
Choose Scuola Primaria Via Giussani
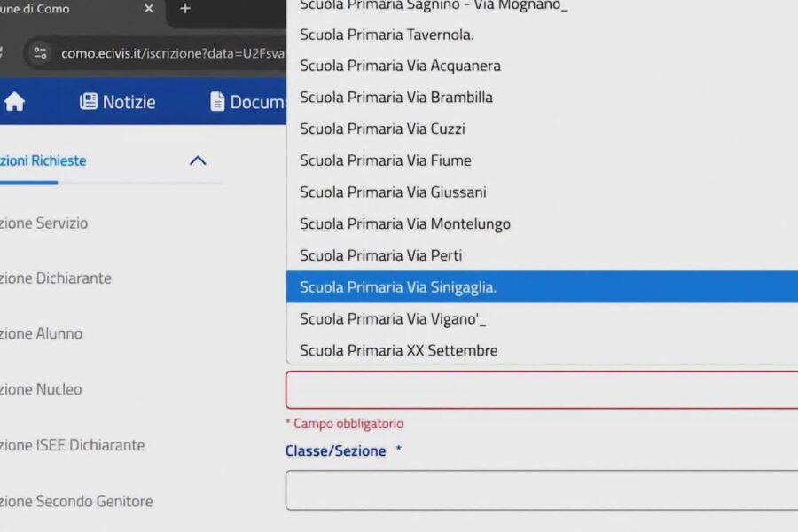point(542,192)
